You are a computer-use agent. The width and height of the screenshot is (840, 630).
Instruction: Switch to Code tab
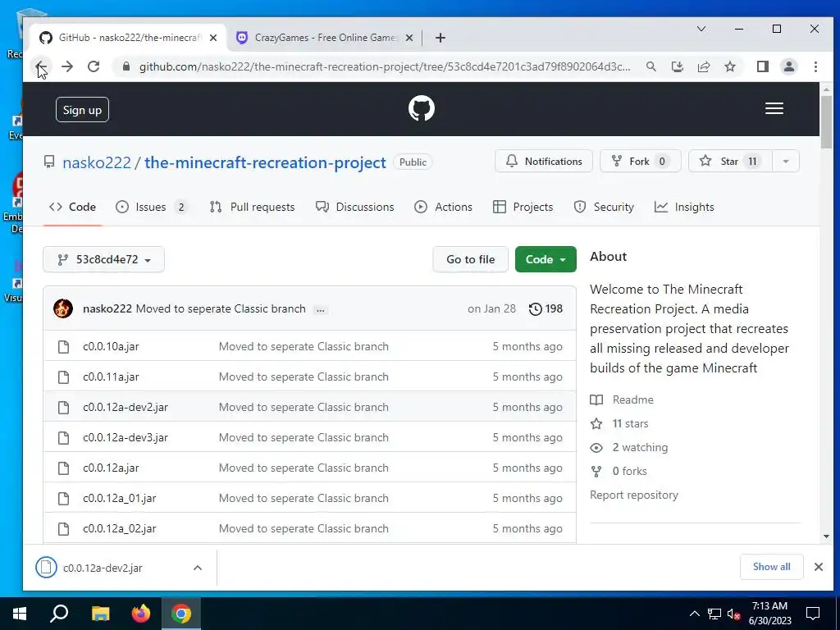[72, 208]
